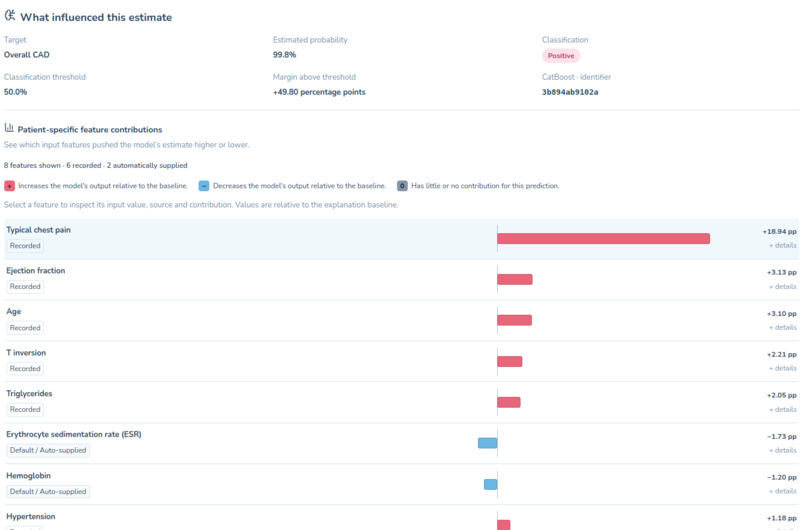Image resolution: width=806 pixels, height=530 pixels.
Task: Click the Default / Auto-supplied tag under ESR
Action: tap(48, 450)
